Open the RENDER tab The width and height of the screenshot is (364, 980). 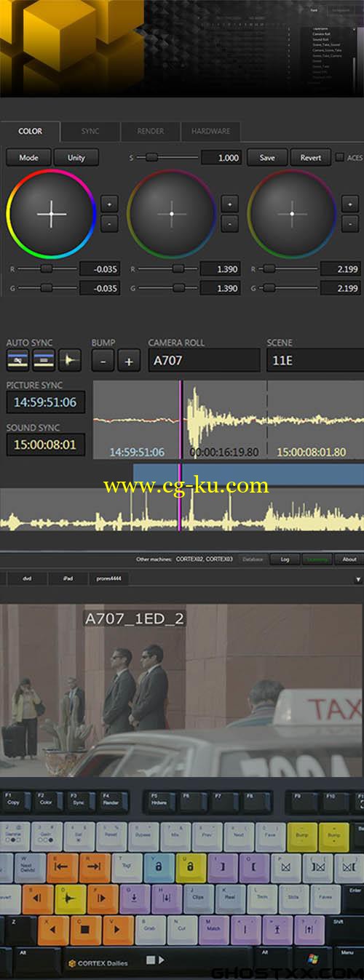151,132
